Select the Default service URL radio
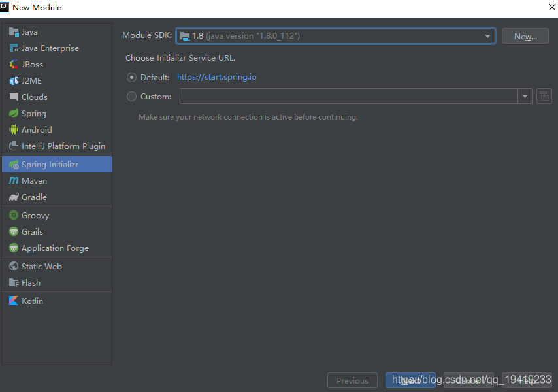Screen dimensions: 558x392 pyautogui.click(x=132, y=78)
